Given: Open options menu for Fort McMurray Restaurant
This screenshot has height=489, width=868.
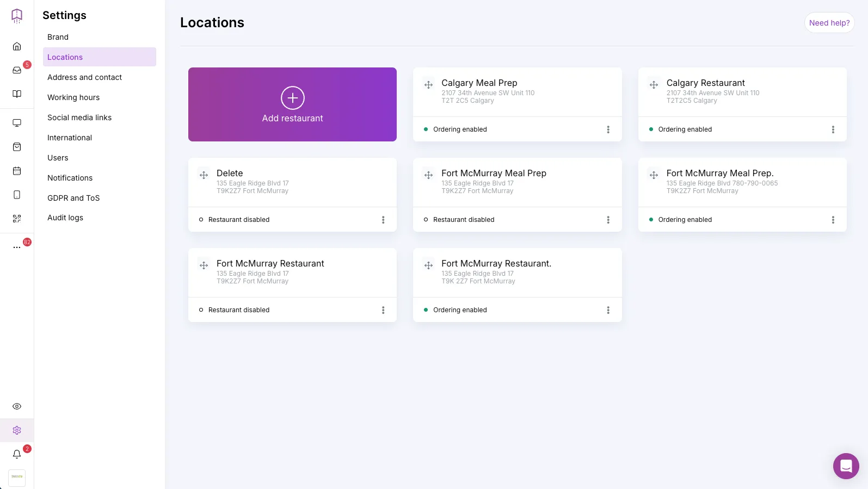Looking at the screenshot, I should click(383, 310).
